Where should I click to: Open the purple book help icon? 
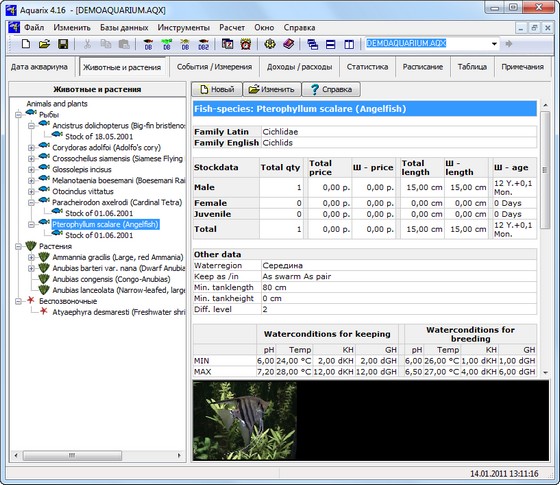pyautogui.click(x=289, y=44)
